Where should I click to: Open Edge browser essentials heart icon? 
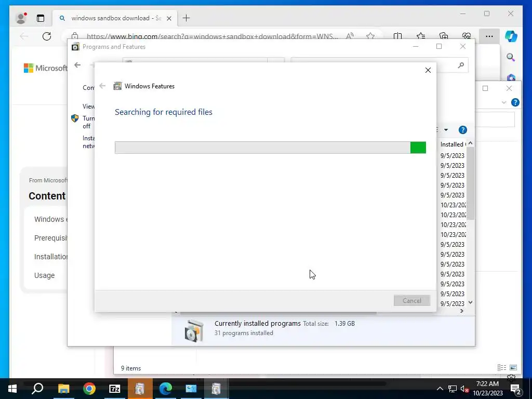click(467, 36)
